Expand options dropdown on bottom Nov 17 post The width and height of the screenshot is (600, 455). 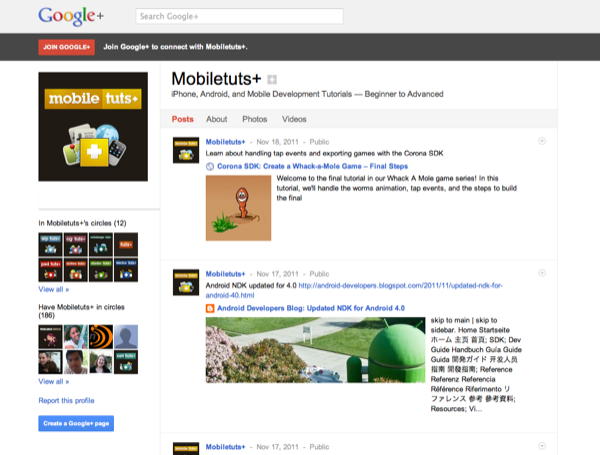[x=542, y=446]
